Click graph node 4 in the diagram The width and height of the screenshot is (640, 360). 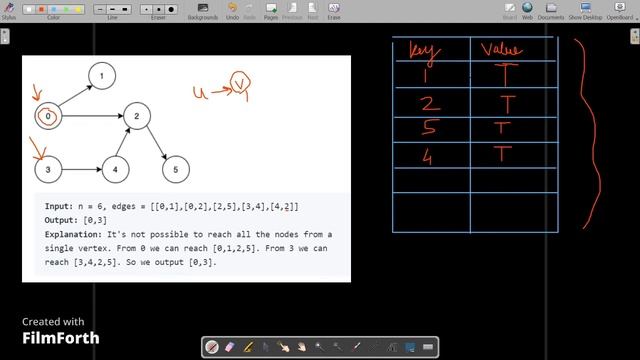[x=116, y=169]
